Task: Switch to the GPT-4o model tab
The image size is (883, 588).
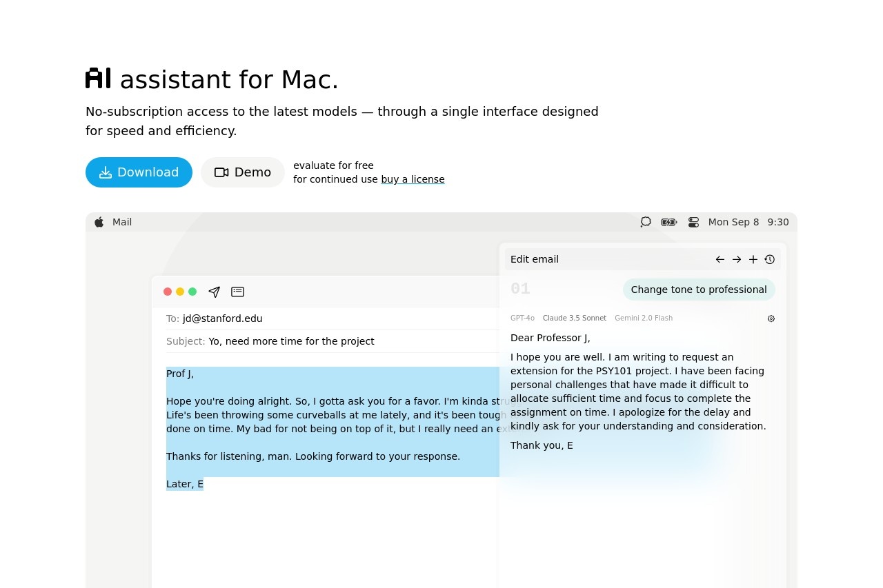Action: click(522, 318)
